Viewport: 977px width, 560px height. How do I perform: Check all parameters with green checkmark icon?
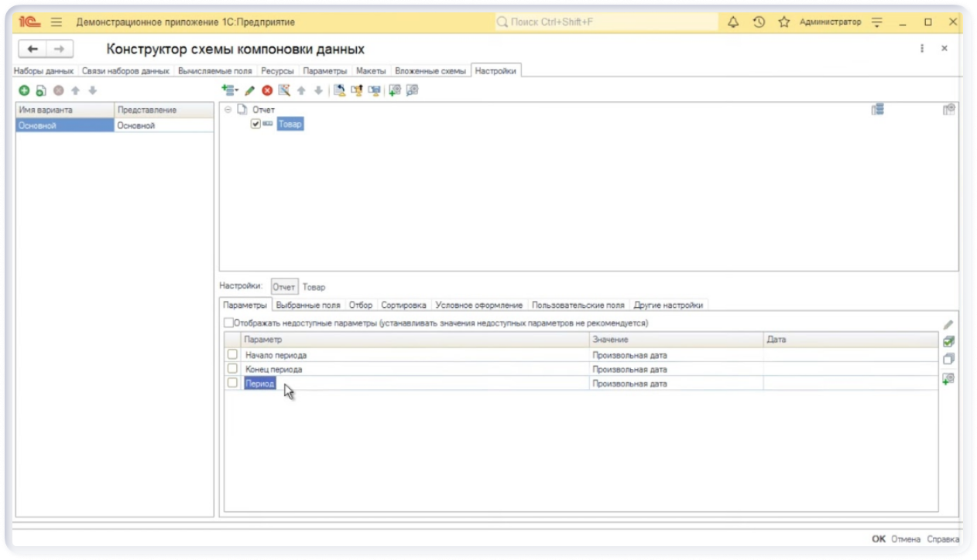click(948, 341)
